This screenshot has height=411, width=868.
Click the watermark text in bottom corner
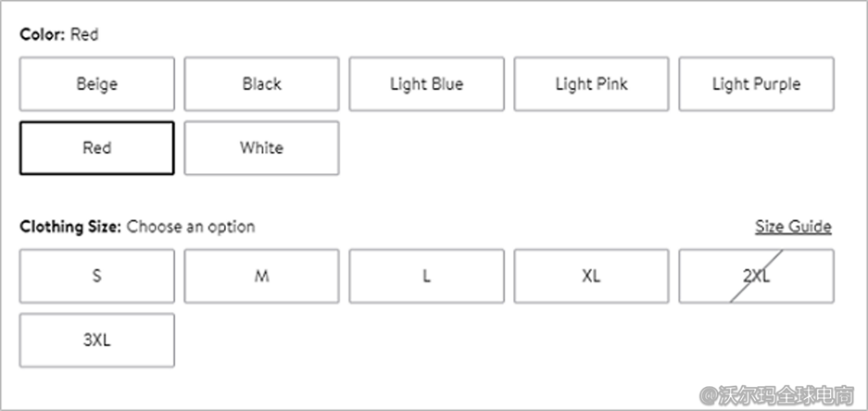[x=776, y=396]
